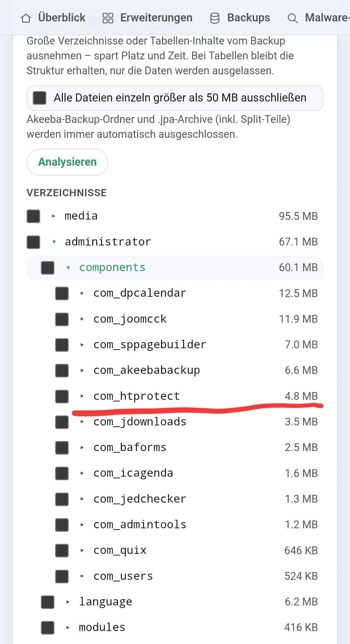Expand the com_icagenda arrow
The width and height of the screenshot is (350, 644).
pos(82,473)
